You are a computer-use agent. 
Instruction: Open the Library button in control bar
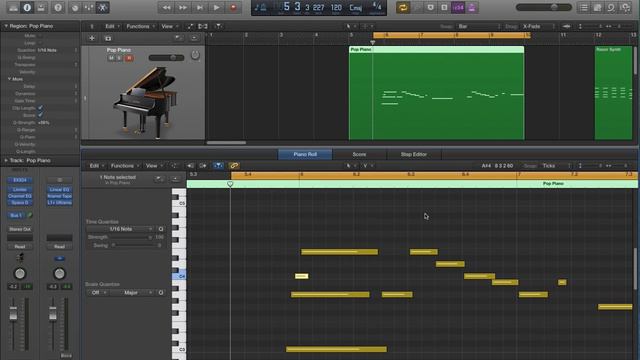(x=13, y=7)
